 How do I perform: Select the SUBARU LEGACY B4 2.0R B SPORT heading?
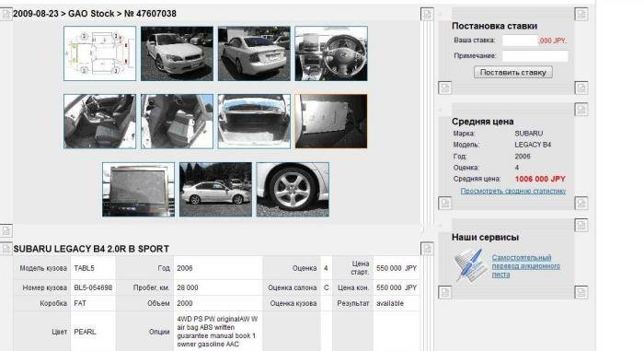91,249
